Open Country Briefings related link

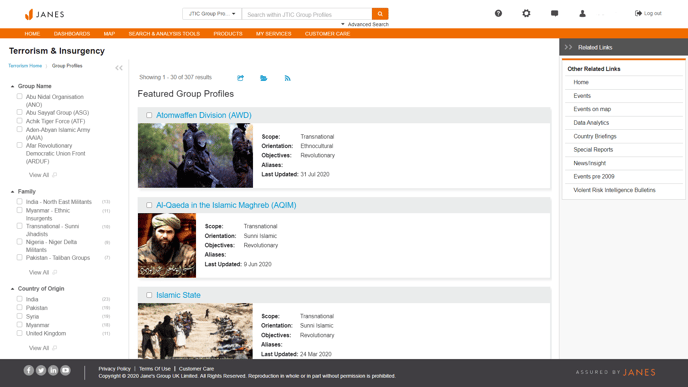click(x=595, y=136)
